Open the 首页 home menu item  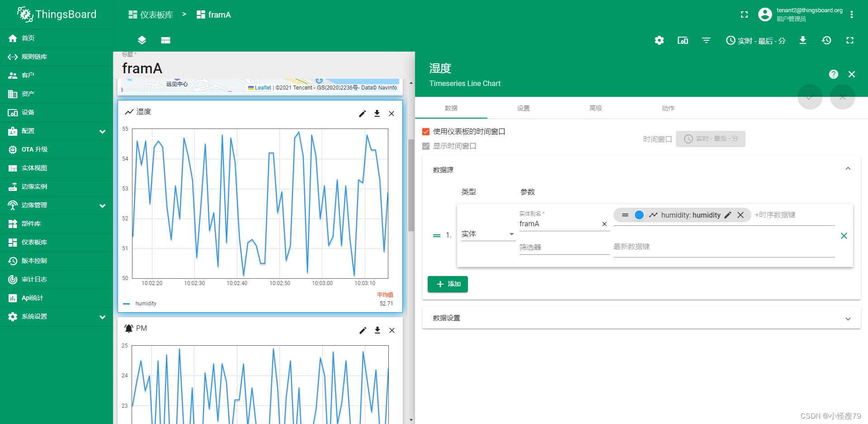(57, 38)
